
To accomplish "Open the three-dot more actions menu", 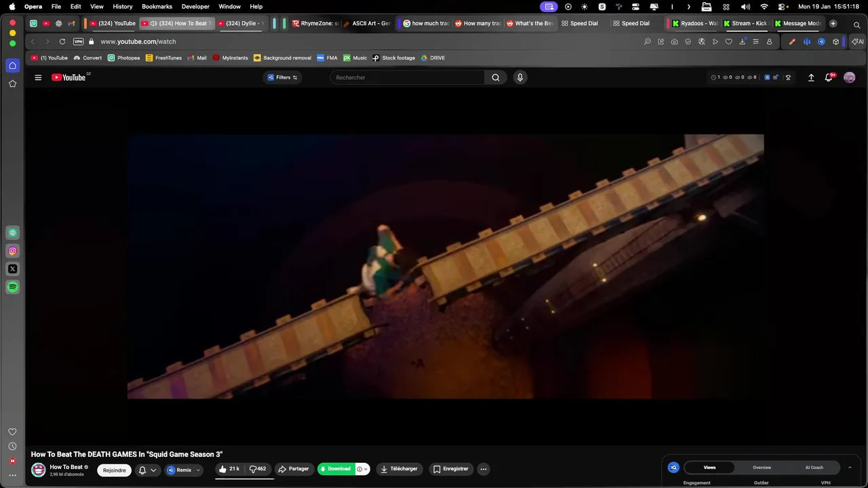I will pyautogui.click(x=483, y=469).
